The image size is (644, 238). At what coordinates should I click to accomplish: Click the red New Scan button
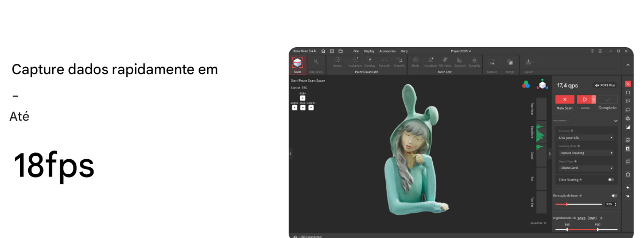click(565, 99)
